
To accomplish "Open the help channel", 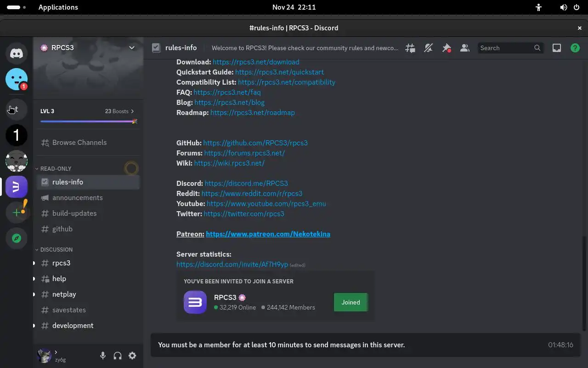I will (88, 279).
